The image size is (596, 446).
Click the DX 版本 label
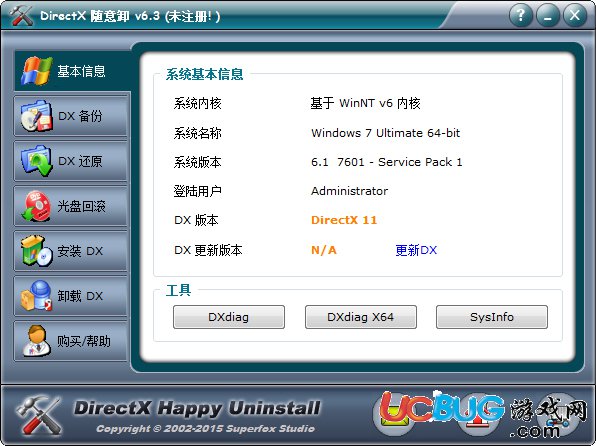(x=196, y=220)
